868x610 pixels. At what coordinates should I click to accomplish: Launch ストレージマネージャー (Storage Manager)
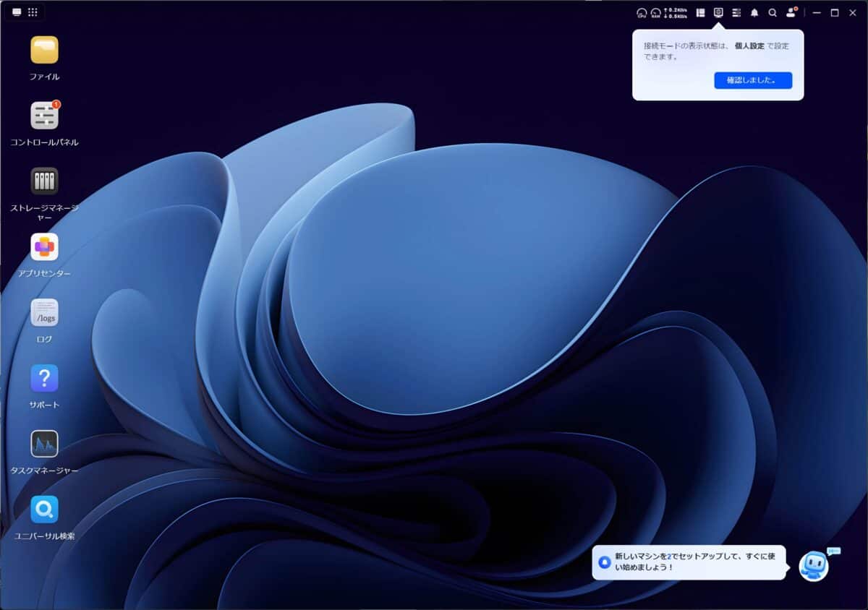(x=44, y=181)
